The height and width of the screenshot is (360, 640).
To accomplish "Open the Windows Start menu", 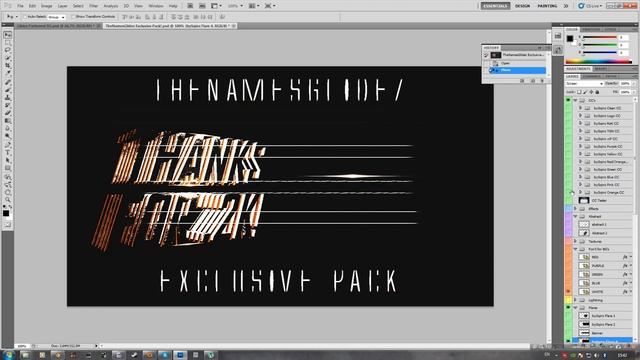I will [x=9, y=355].
